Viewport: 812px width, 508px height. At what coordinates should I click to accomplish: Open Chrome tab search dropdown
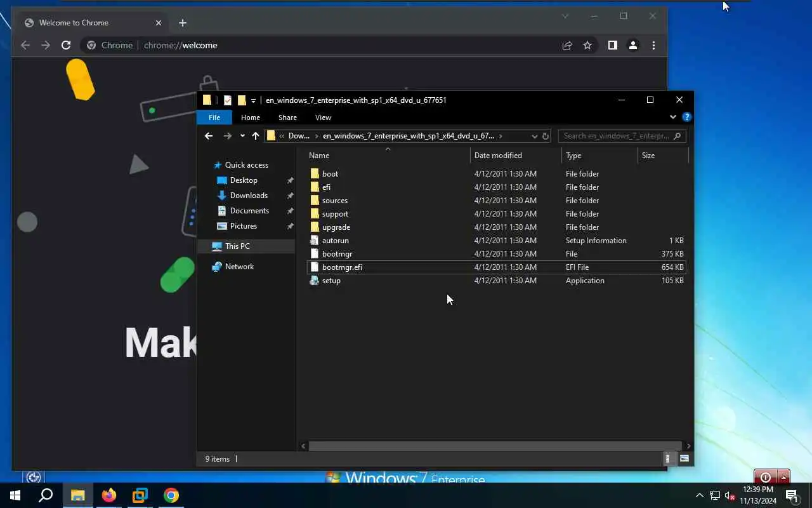[565, 16]
